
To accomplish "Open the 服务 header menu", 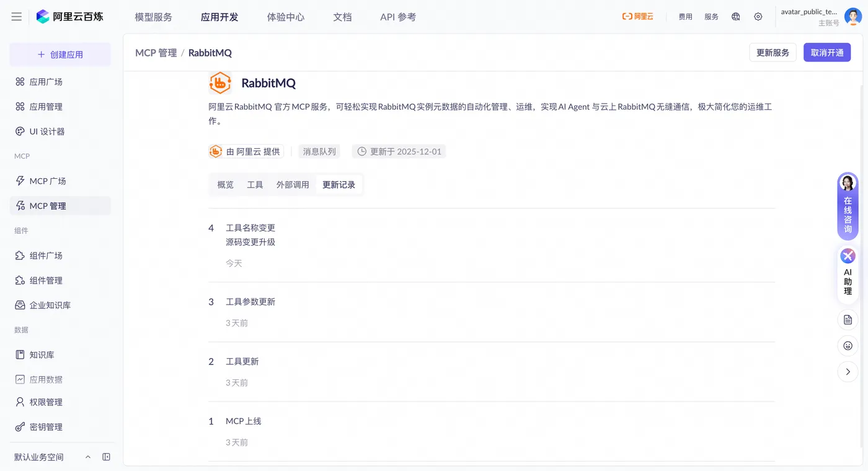I will (x=711, y=17).
